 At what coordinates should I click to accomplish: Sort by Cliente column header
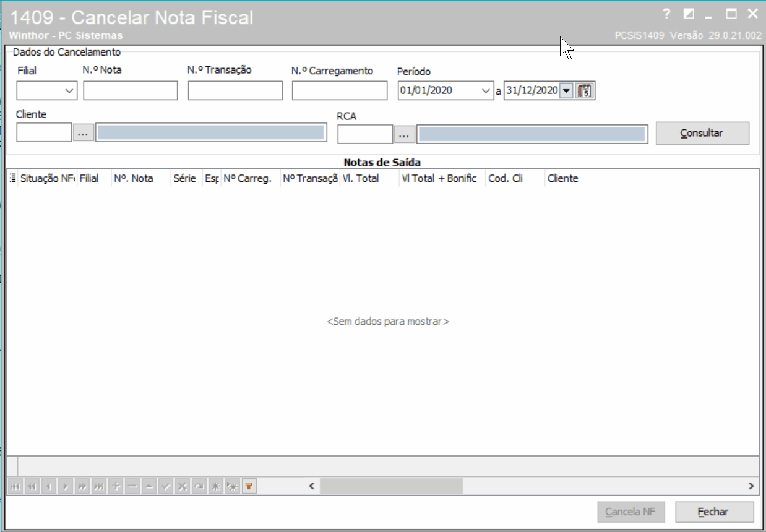(563, 178)
